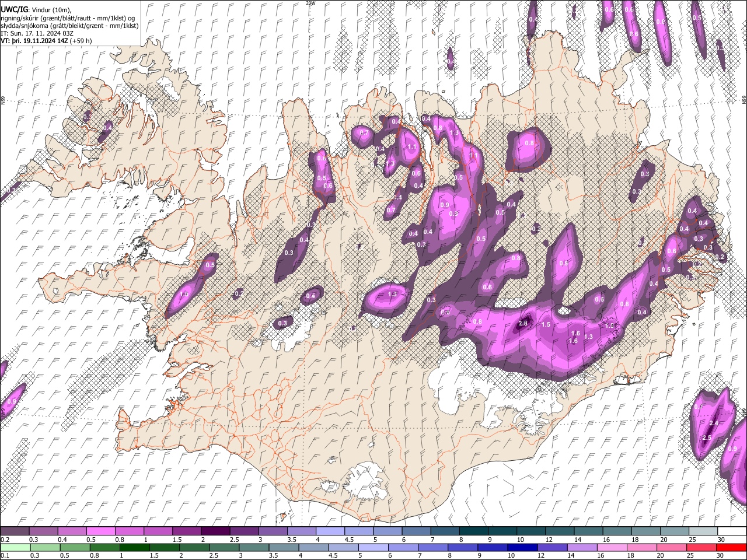Pick the darkest green 1–1.5 bottom legend swatch
Viewport: 747px width, 560px height.
click(135, 548)
